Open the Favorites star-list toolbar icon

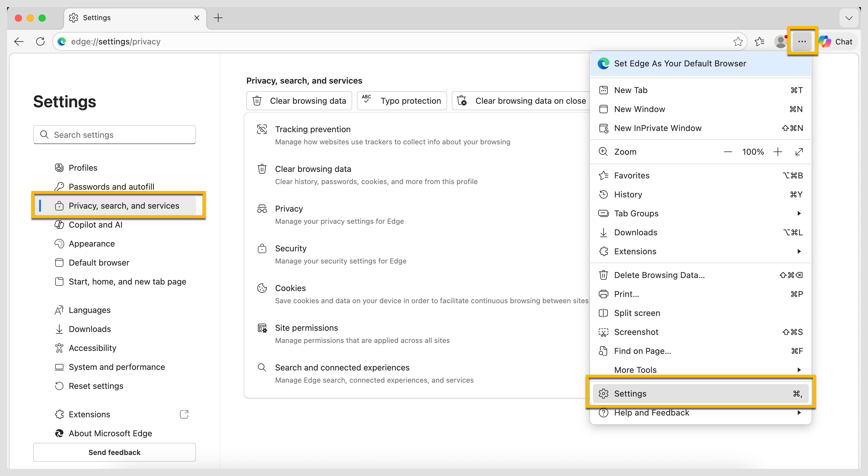click(759, 41)
